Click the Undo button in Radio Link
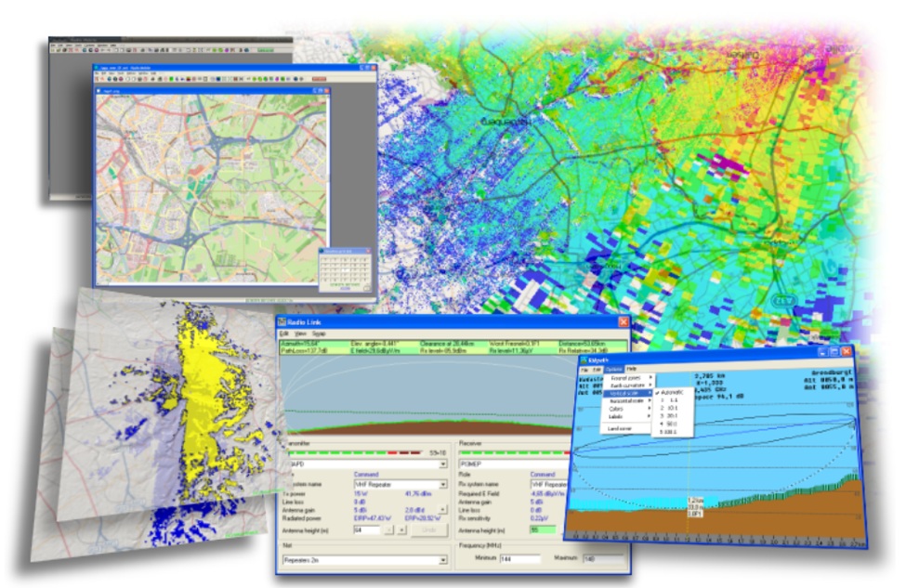This screenshot has height=588, width=906. pyautogui.click(x=428, y=529)
